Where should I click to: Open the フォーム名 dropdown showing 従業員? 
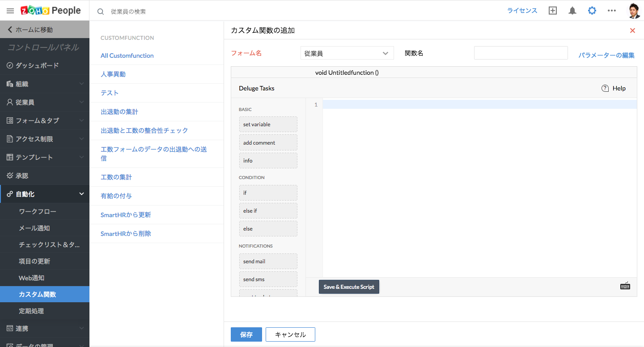(x=347, y=53)
